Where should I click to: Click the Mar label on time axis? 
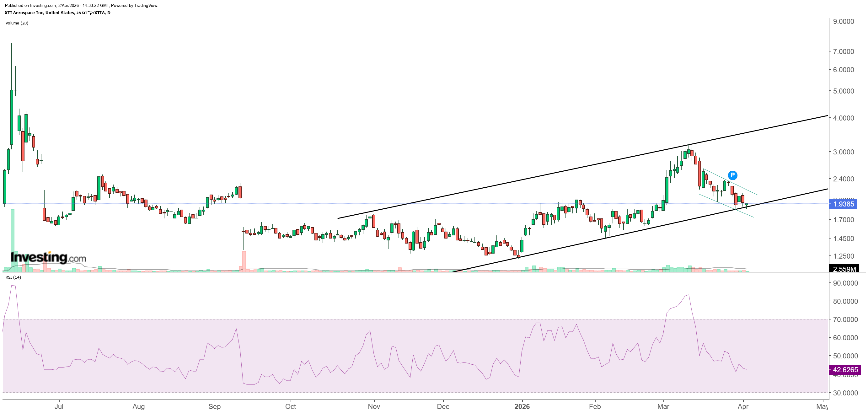(663, 406)
